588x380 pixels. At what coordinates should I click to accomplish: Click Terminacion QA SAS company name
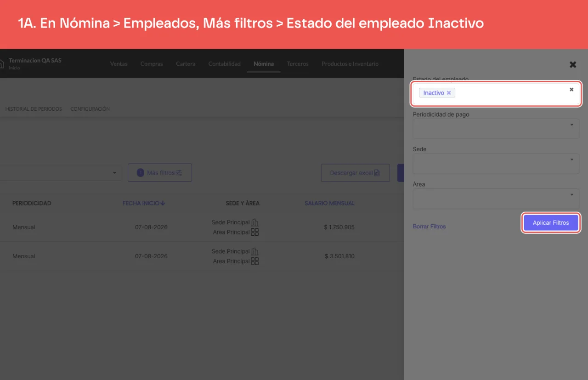click(x=35, y=60)
